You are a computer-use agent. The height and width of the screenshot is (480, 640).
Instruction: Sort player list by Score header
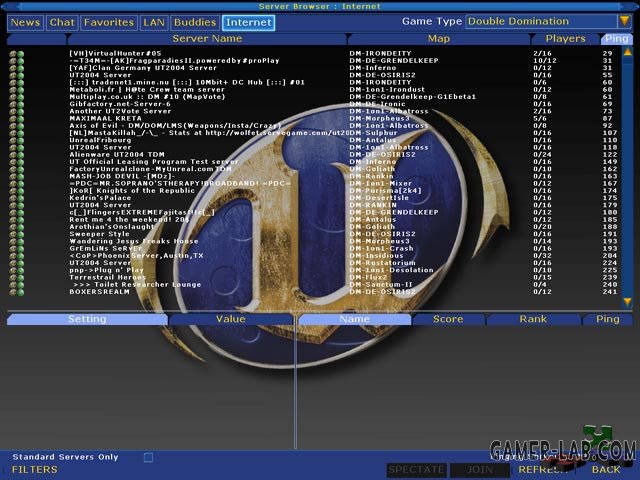point(448,319)
